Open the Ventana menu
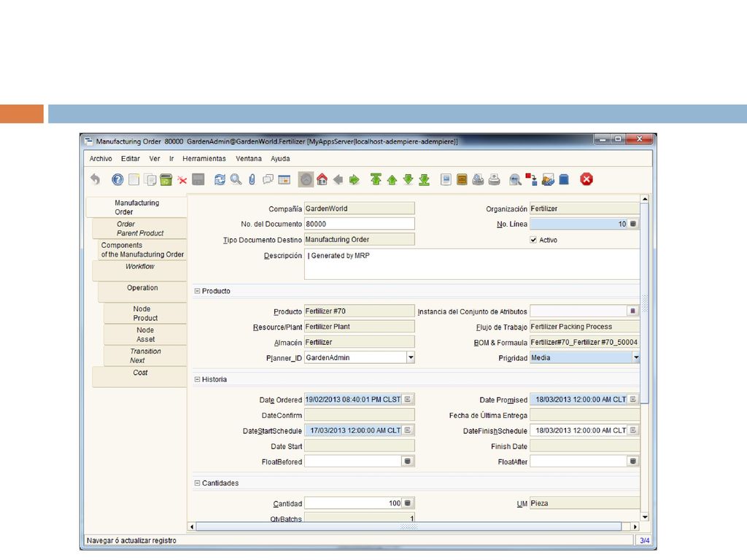Screen dimensions: 747x560 coord(249,158)
